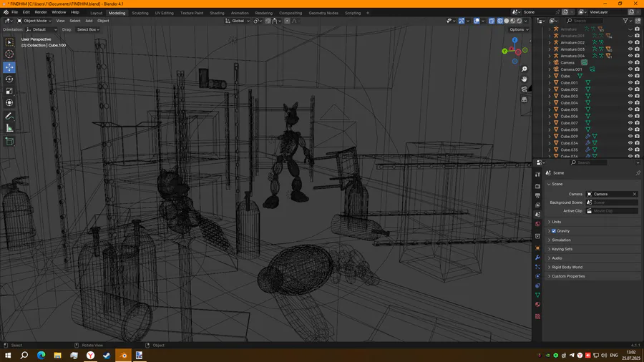Expand Armature.004 in outliner
This screenshot has width=644, height=362.
tap(550, 56)
